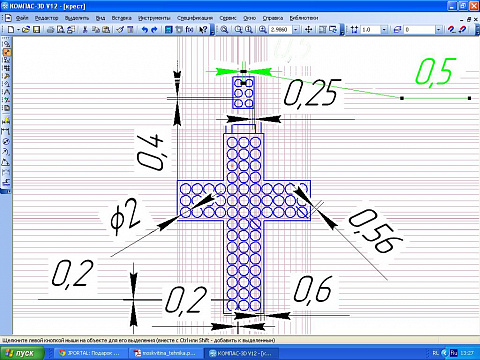
Task: Refresh the drawing view
Action: pyautogui.click(x=333, y=30)
